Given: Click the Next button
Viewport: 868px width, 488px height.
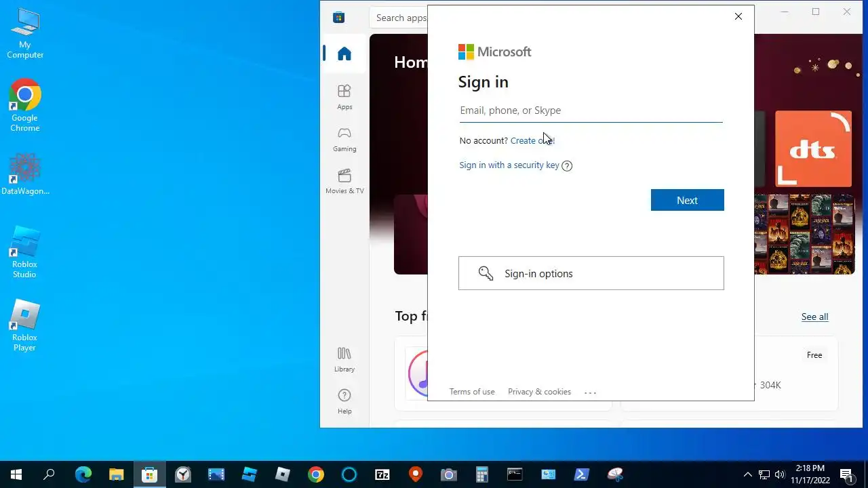Looking at the screenshot, I should 687,200.
